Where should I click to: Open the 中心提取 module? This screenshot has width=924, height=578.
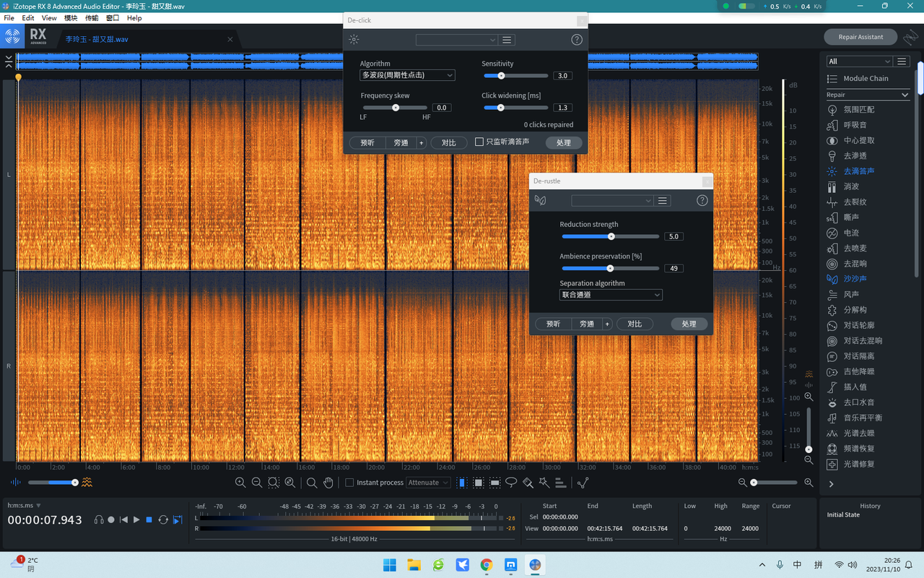tap(859, 141)
